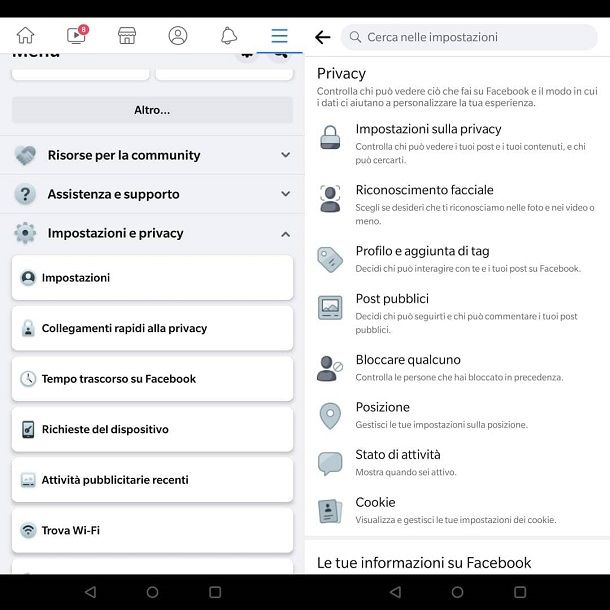Focus the Cerca nelle impostazioni search field
Image resolution: width=610 pixels, height=610 pixels.
point(469,37)
